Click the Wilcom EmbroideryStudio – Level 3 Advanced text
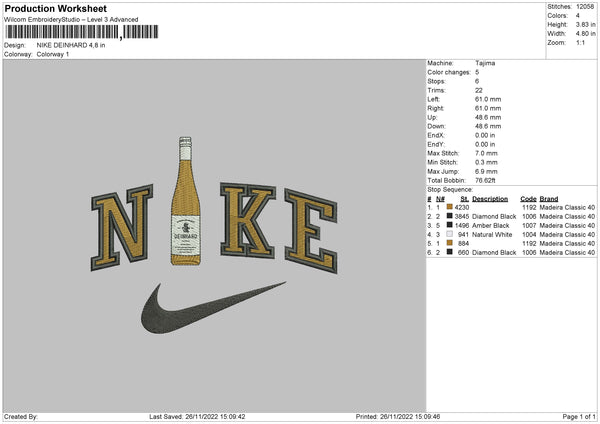 pyautogui.click(x=71, y=20)
